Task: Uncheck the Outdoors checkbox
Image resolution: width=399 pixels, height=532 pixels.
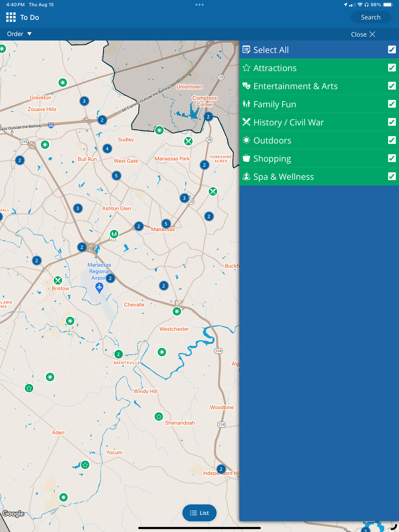Action: [392, 140]
